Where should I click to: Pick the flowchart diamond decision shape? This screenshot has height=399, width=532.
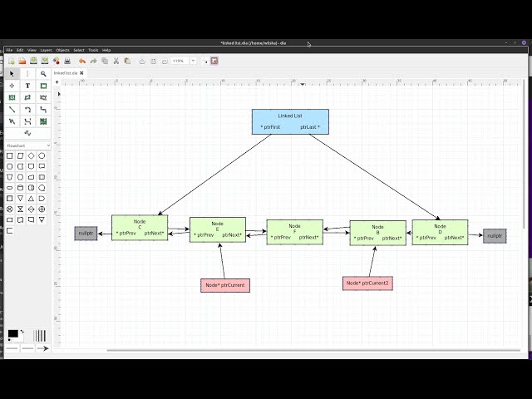click(31, 155)
